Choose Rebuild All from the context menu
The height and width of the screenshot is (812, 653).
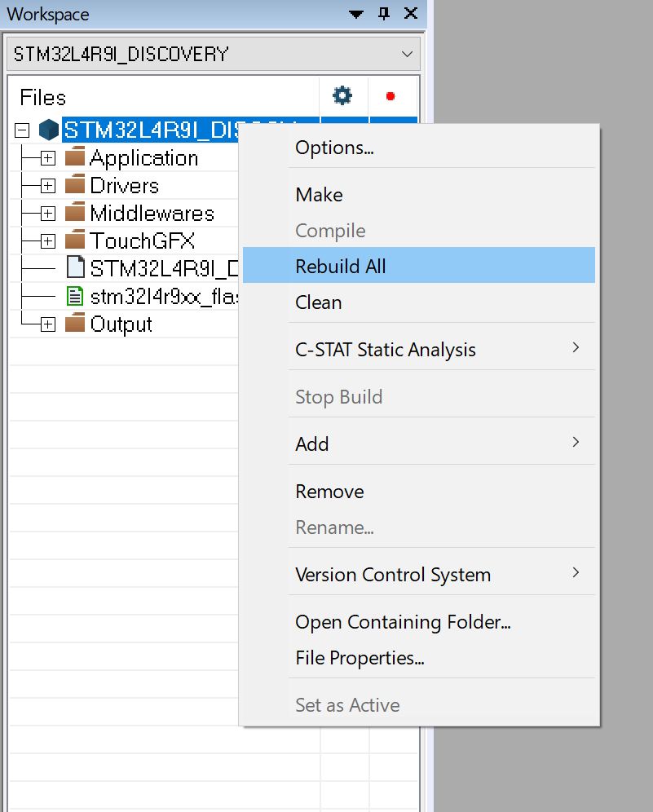coord(419,265)
